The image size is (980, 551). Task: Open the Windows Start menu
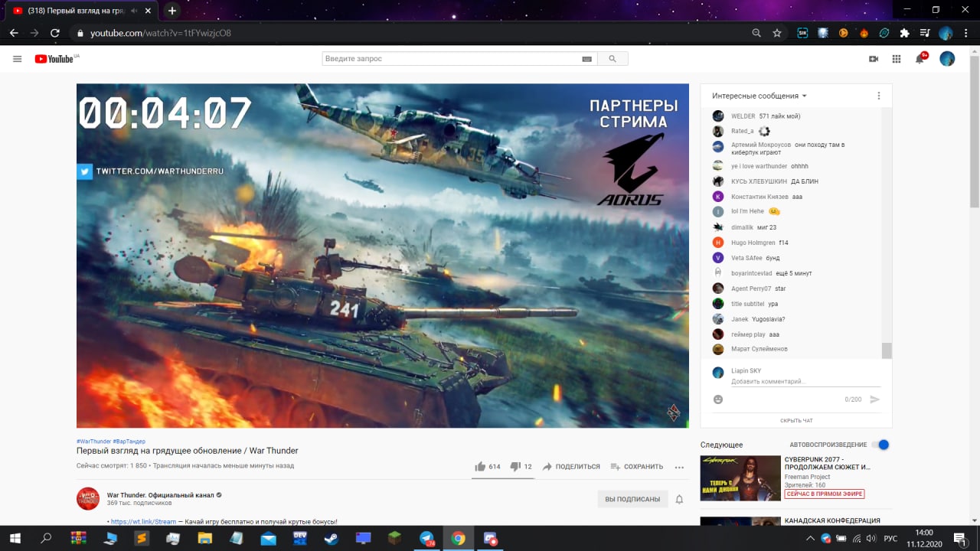[15, 538]
